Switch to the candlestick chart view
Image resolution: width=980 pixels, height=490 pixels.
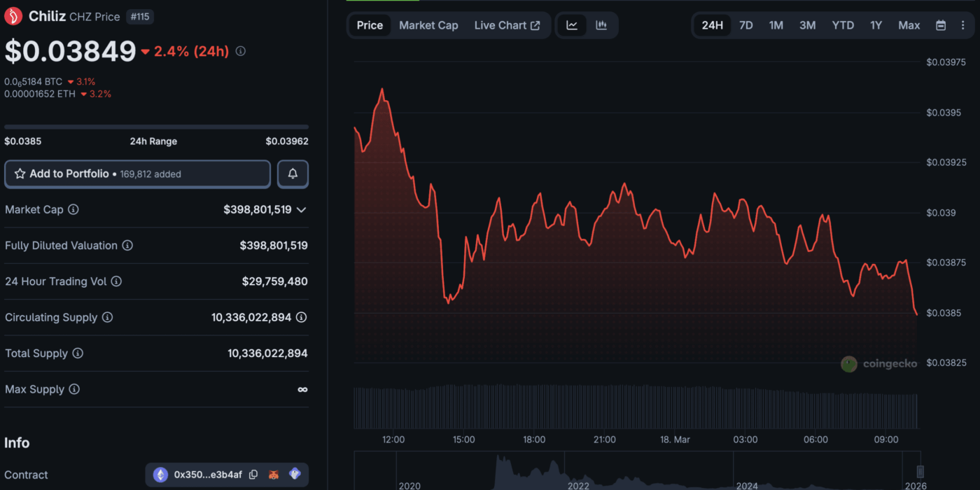pos(601,25)
